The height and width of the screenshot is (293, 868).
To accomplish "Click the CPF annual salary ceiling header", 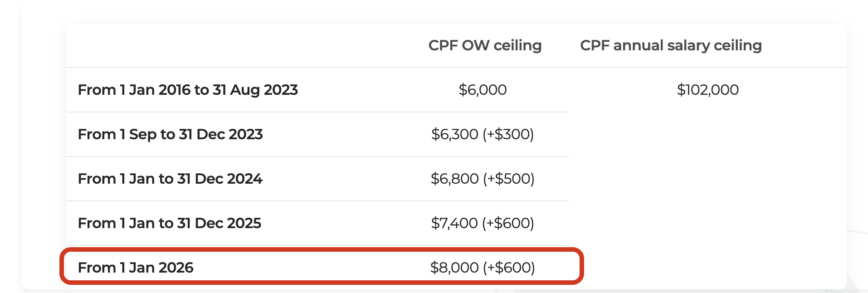I will click(671, 45).
